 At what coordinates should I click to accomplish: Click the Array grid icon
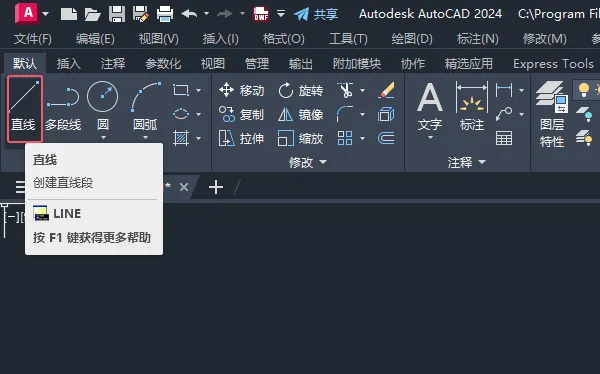coord(345,138)
